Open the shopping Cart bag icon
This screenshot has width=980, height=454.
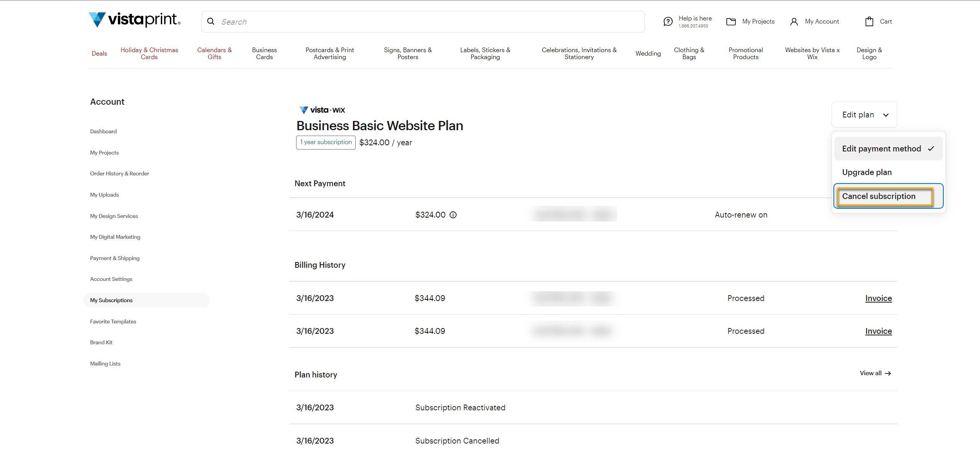pyautogui.click(x=869, y=21)
